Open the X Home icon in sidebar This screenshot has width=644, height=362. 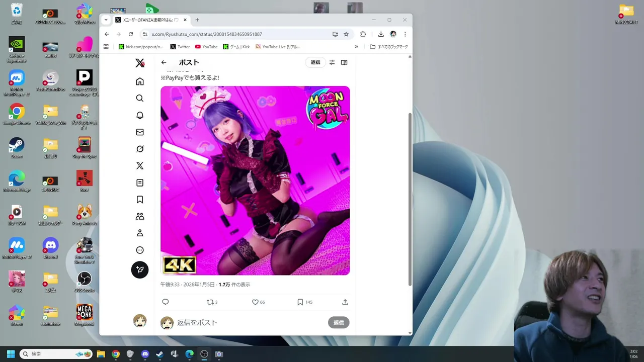click(x=140, y=81)
